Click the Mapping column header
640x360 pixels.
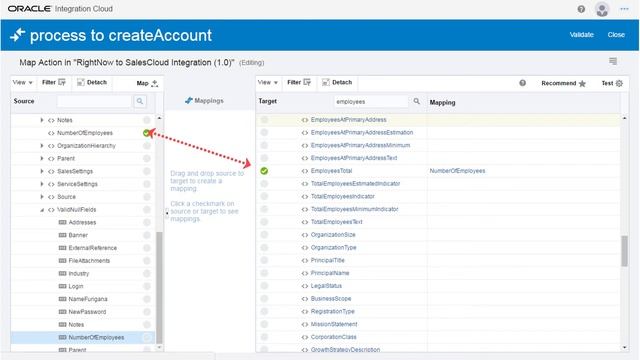pos(442,102)
